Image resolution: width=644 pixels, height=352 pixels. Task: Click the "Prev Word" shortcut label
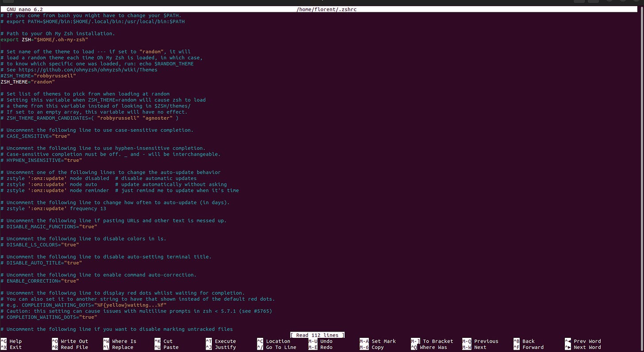587,341
